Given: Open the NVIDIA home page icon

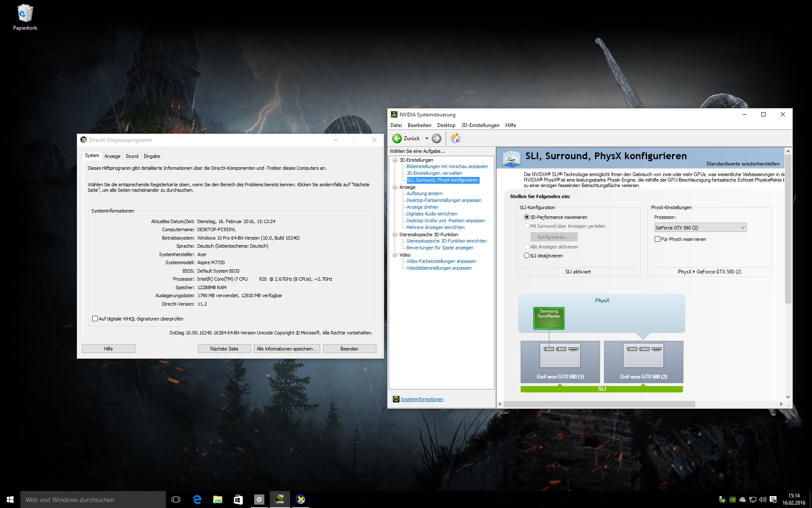Looking at the screenshot, I should pos(455,138).
